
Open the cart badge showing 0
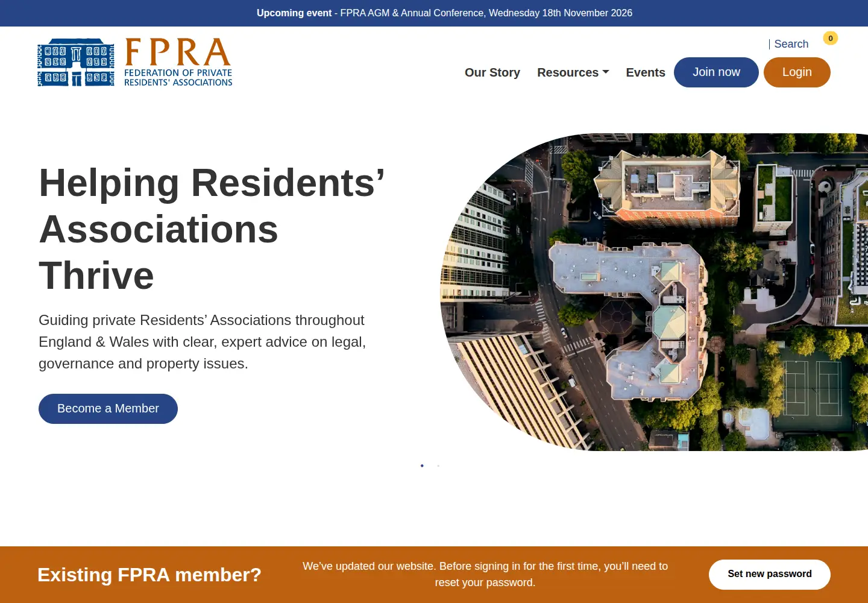[x=831, y=38]
